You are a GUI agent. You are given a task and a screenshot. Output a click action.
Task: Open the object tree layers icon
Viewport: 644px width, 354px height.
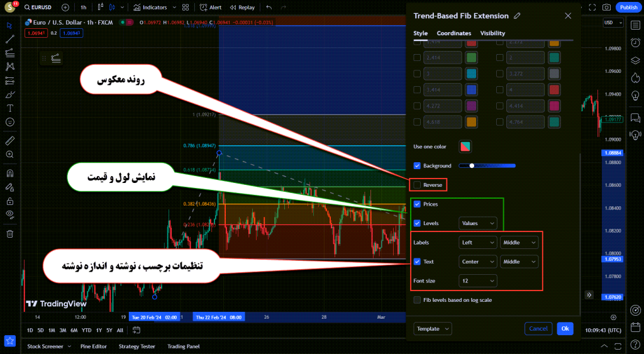635,60
